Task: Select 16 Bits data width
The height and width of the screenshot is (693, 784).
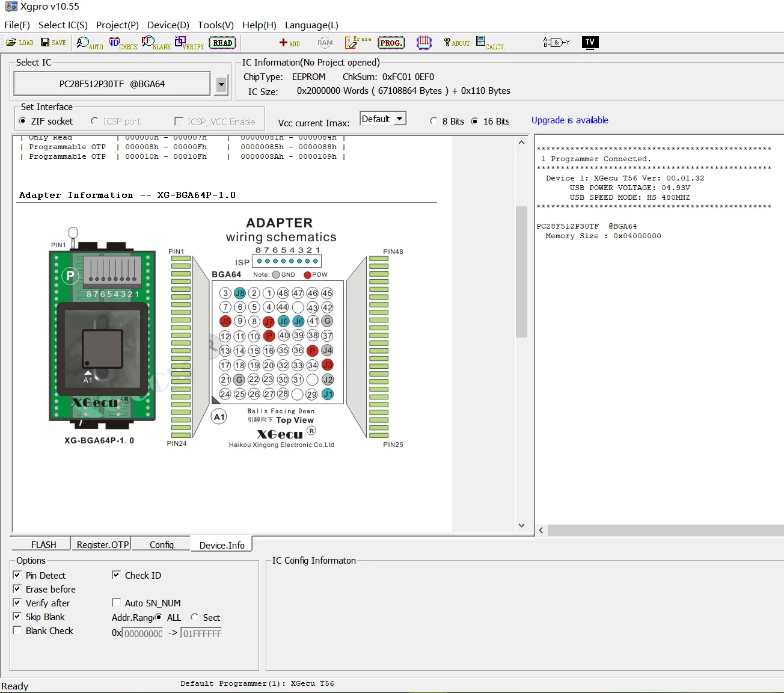Action: point(490,122)
